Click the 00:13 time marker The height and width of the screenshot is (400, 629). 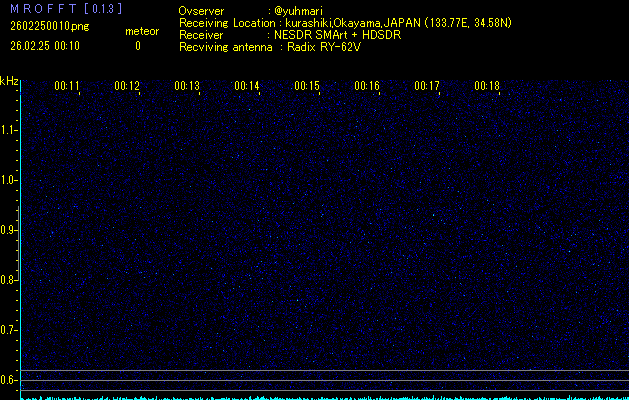187,86
